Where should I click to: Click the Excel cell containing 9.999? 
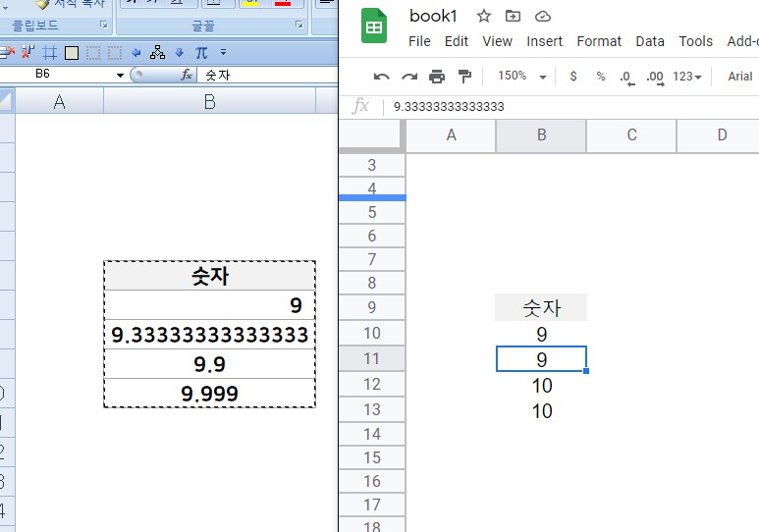(x=209, y=394)
